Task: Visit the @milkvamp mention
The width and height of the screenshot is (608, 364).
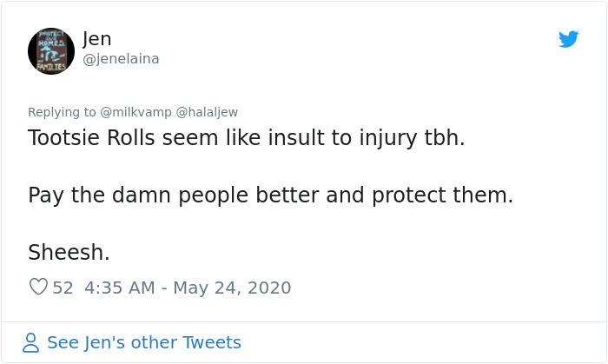Action: coord(136,112)
